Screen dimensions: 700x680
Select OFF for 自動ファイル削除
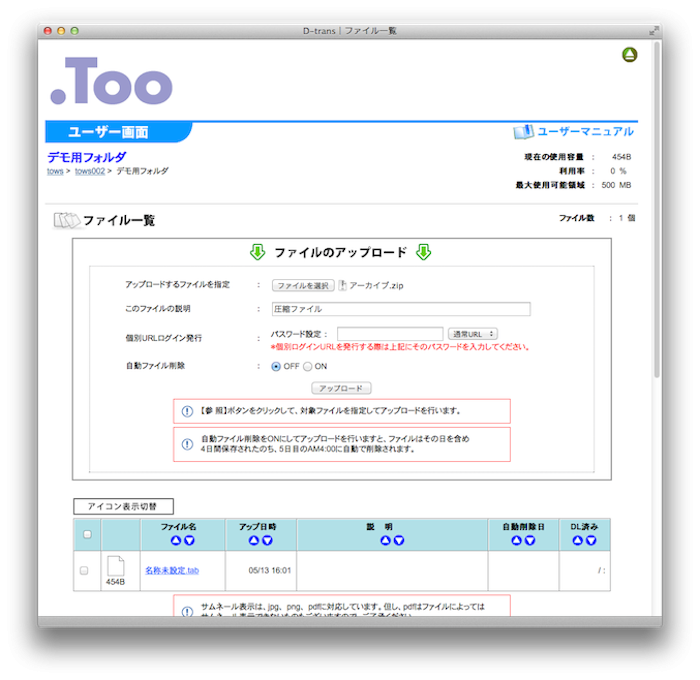(x=276, y=366)
